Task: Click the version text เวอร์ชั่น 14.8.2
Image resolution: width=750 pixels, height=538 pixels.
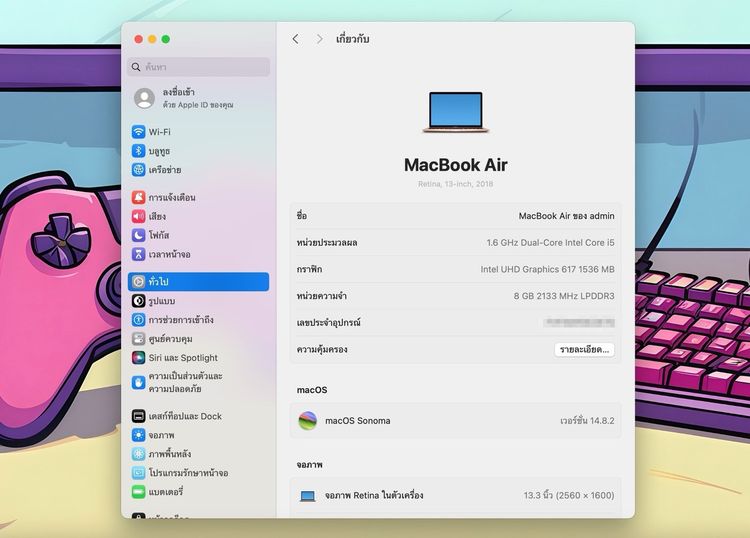Action: tap(587, 421)
